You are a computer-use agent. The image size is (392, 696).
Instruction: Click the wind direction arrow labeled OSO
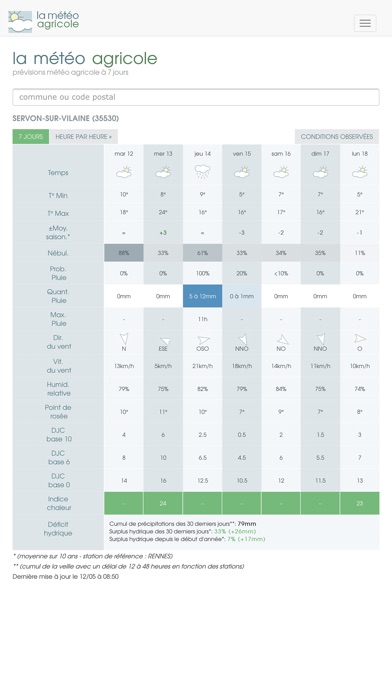click(203, 340)
